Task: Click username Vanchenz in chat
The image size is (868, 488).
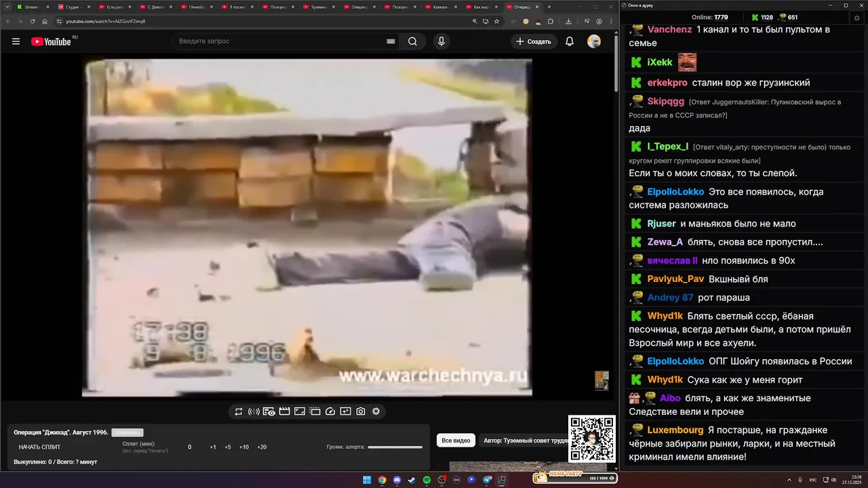Action: pos(670,30)
